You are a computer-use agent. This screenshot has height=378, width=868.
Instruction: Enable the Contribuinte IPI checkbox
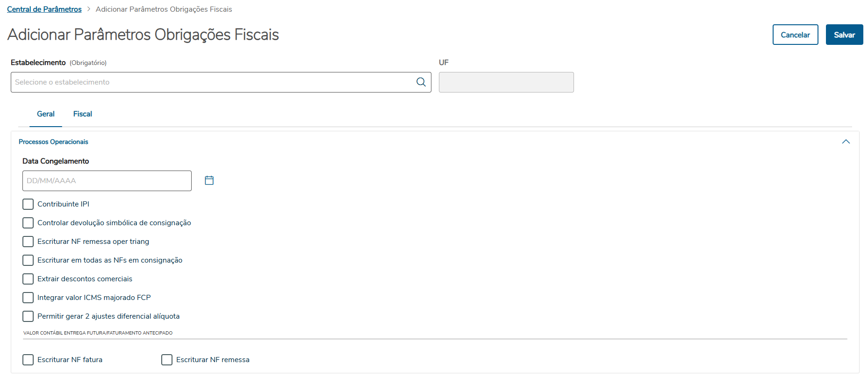tap(28, 204)
